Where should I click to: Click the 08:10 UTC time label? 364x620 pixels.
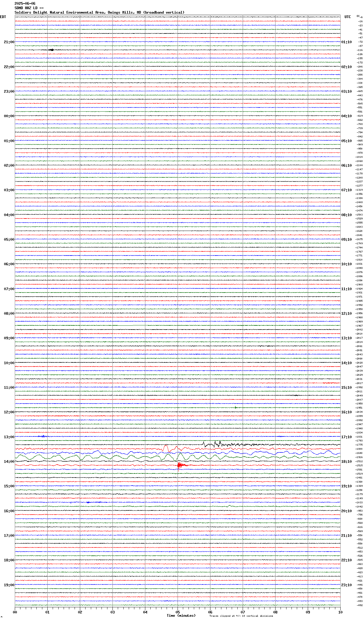point(347,215)
